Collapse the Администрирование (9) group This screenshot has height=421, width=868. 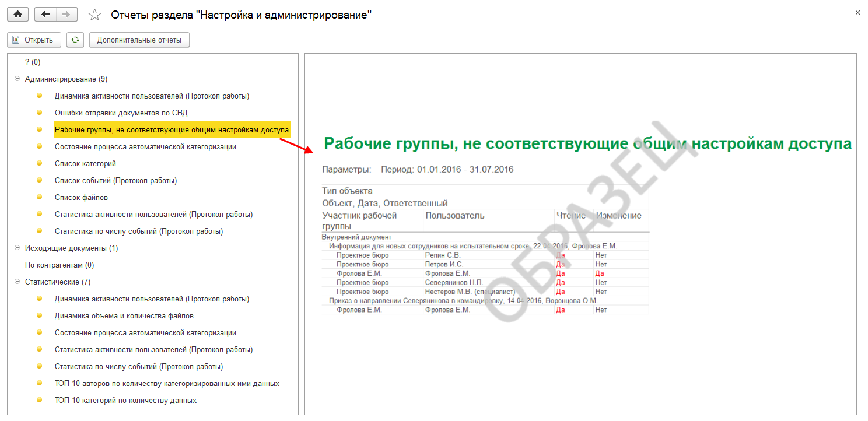pyautogui.click(x=17, y=79)
